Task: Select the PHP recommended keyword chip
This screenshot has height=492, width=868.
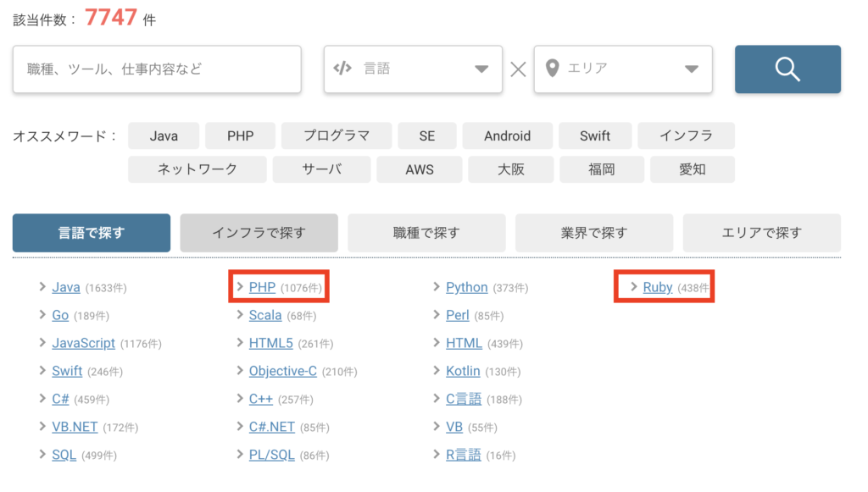Action: pyautogui.click(x=240, y=136)
